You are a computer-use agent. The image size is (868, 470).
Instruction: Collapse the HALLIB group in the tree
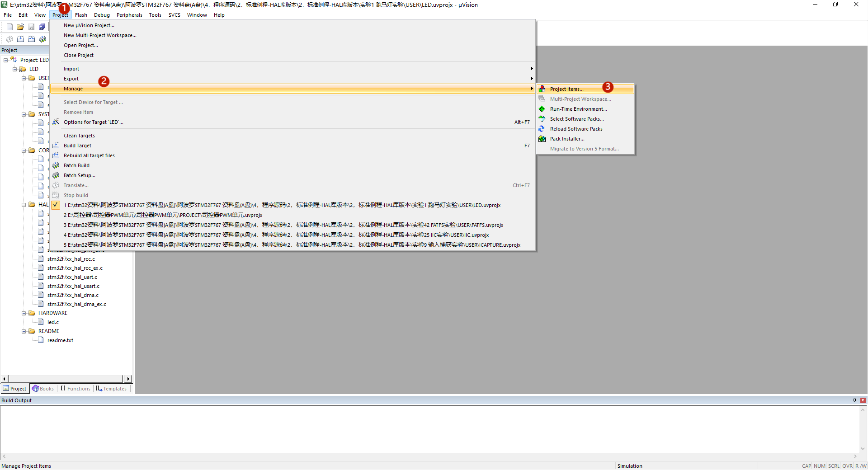24,205
